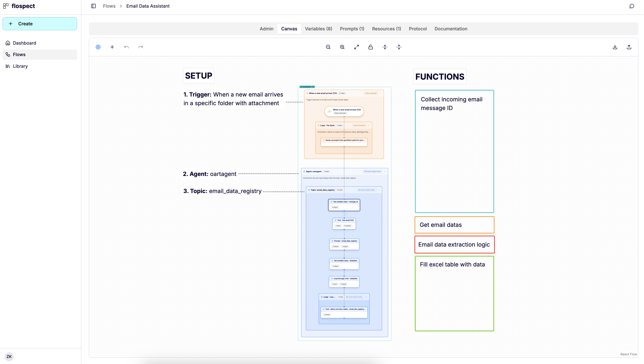
Task: Expand the 'When a new email arrives (V3)' node chevron
Action: coord(380,93)
